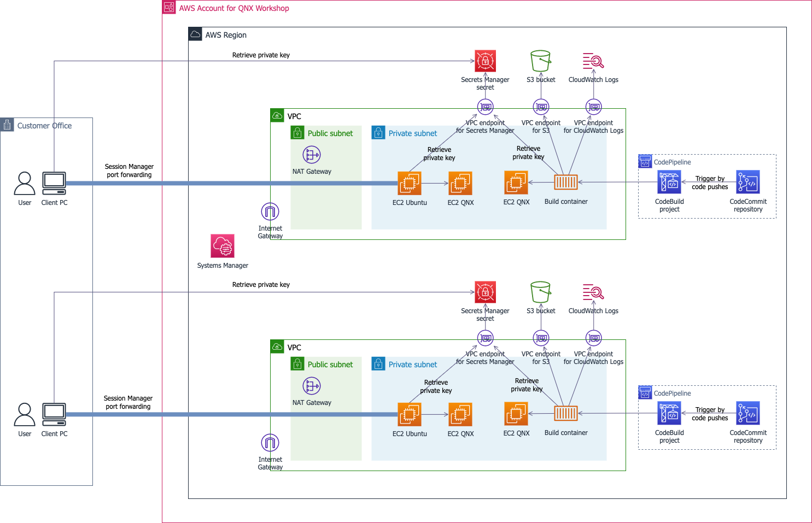
Task: Select upper VPC endpoint for CloudWatch Logs icon
Action: 593,107
